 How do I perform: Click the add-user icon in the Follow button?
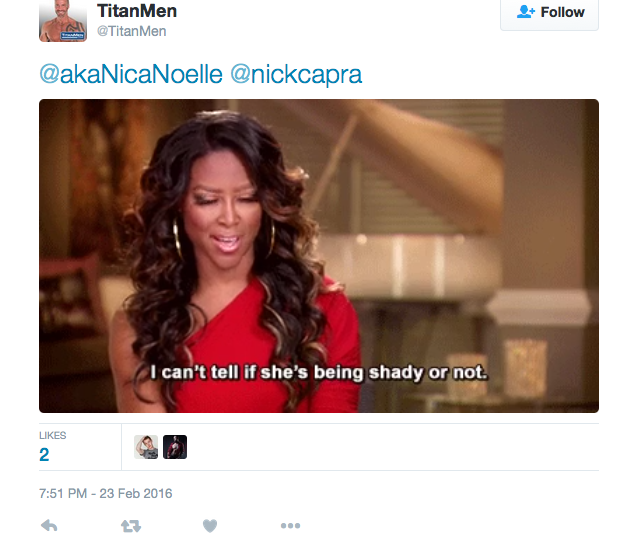coord(526,12)
